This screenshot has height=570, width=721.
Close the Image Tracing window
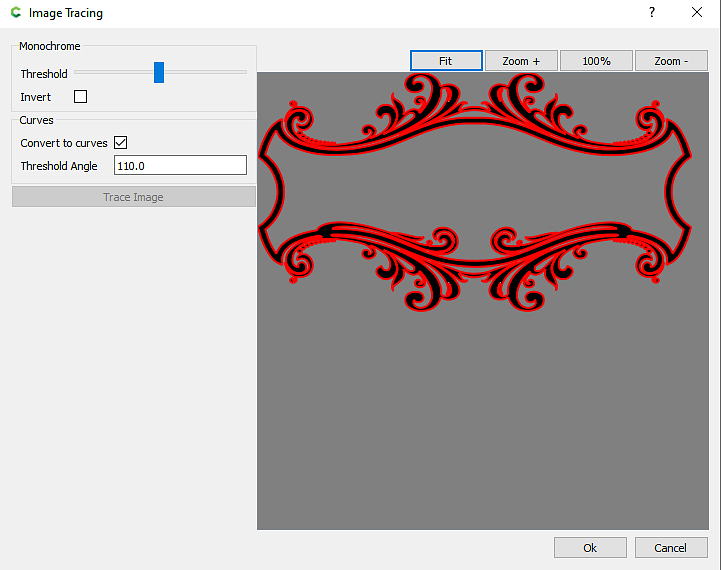697,12
